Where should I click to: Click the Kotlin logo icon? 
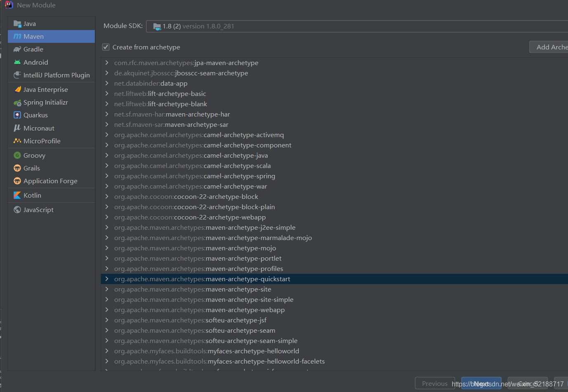point(17,195)
